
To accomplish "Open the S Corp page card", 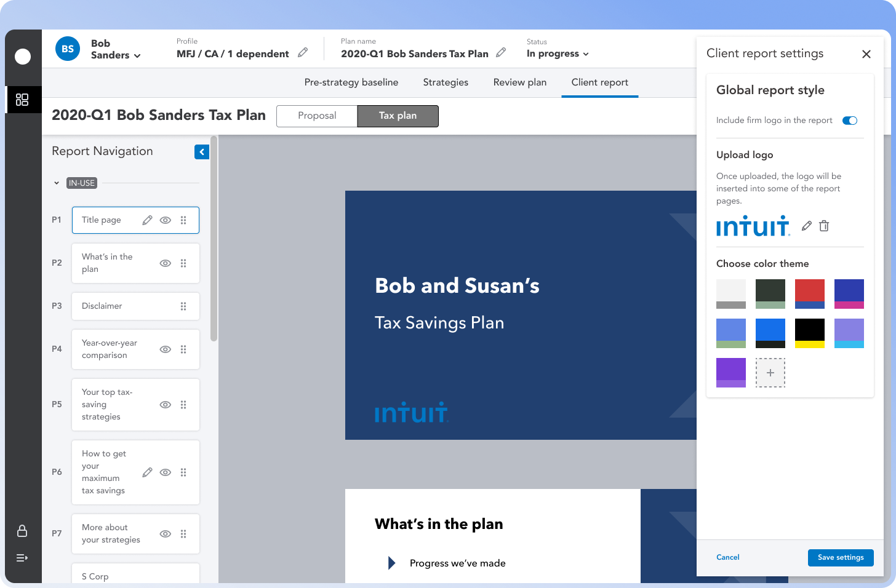I will [135, 573].
